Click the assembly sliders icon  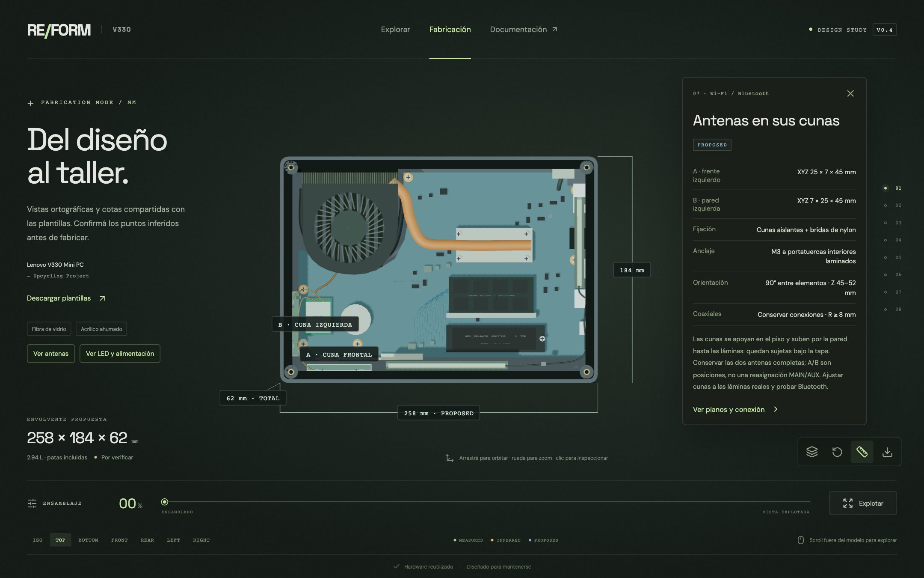pos(32,503)
